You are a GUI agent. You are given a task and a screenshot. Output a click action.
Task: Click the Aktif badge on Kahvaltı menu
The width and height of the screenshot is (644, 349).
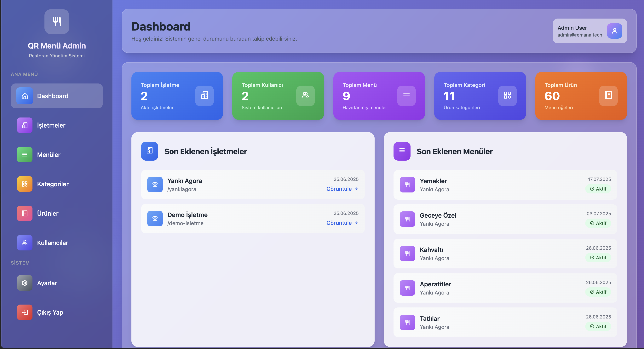[x=598, y=258]
